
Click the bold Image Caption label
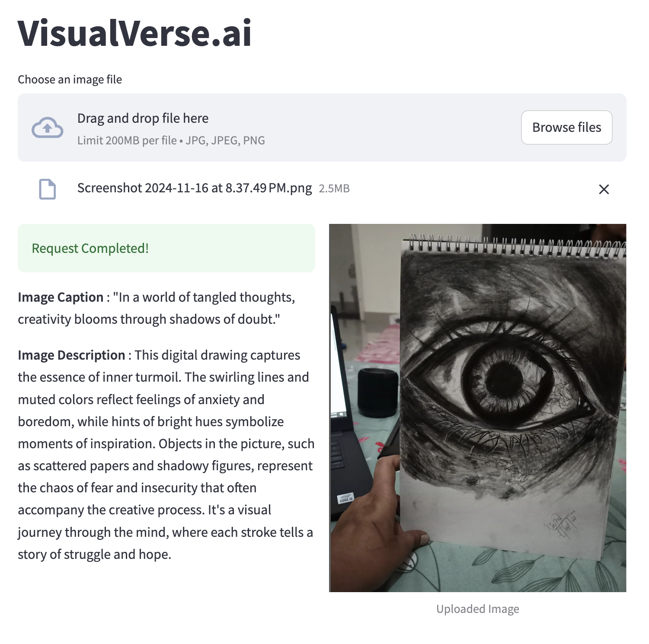(x=61, y=297)
